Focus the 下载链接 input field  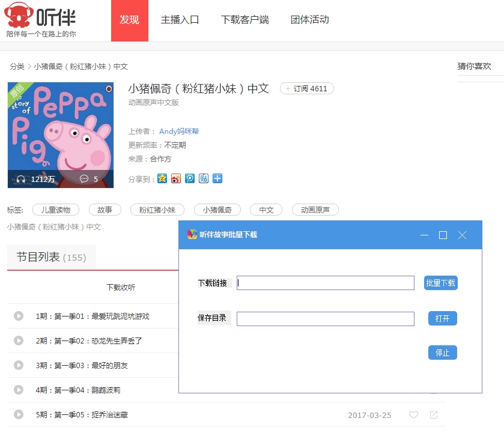click(325, 283)
